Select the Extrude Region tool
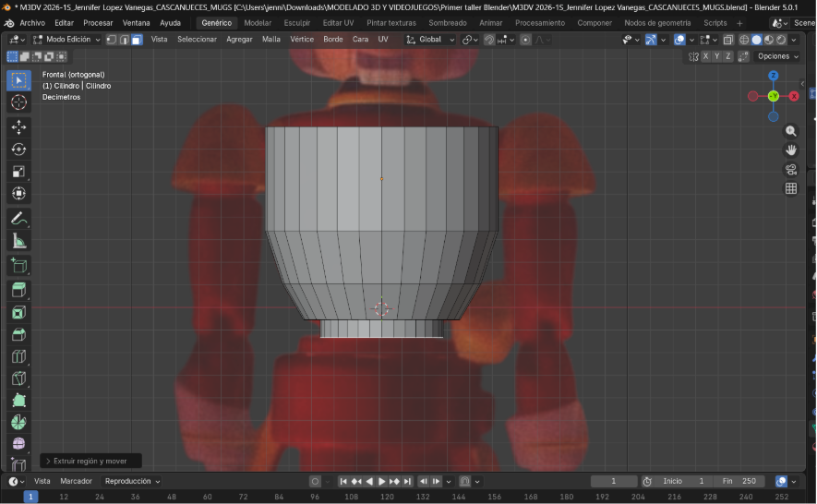This screenshot has width=817, height=504. (x=18, y=290)
